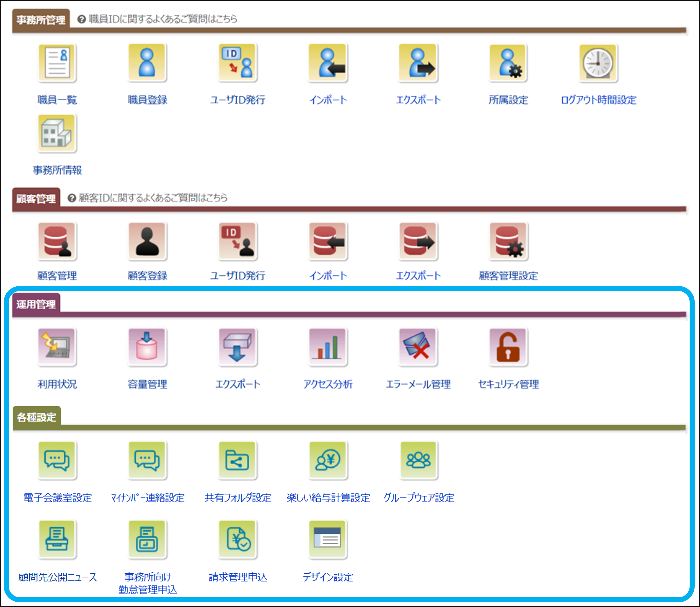Click the 電子会議室設定 text link
The height and width of the screenshot is (607, 700).
click(57, 497)
